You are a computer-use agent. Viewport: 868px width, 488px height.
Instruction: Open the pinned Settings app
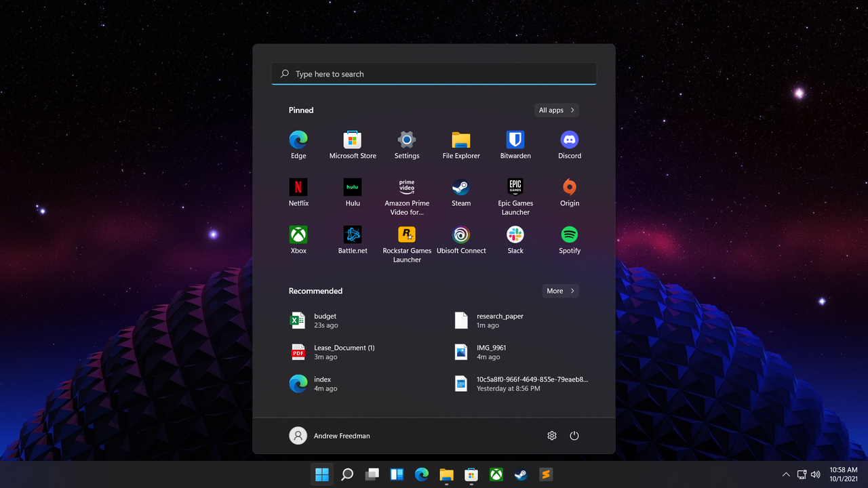point(407,145)
